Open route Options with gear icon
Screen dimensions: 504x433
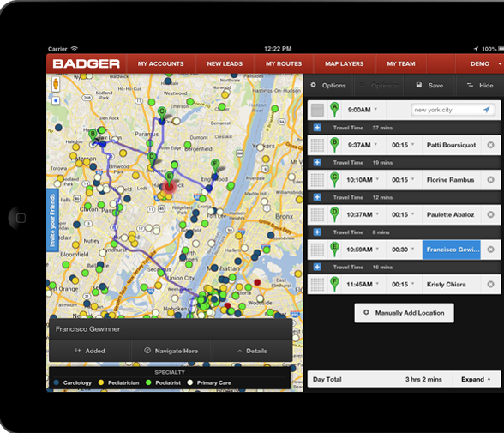(328, 85)
